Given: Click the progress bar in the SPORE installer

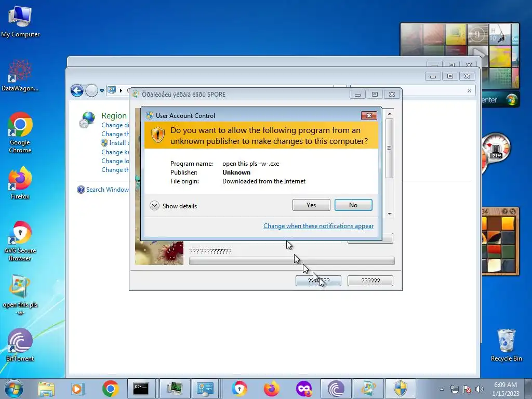Looking at the screenshot, I should [292, 261].
